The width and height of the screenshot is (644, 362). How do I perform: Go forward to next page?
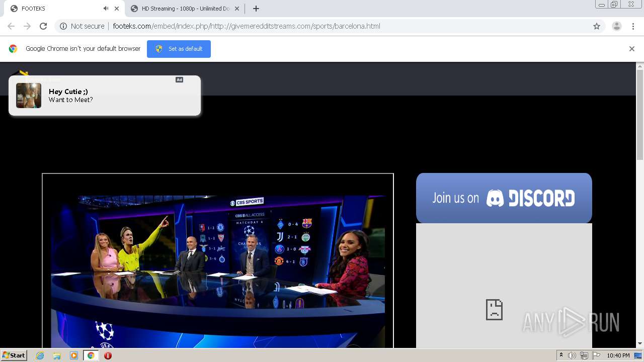(x=27, y=26)
